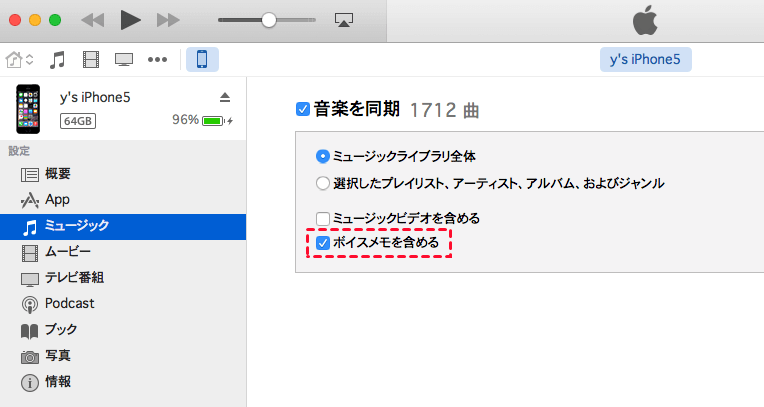This screenshot has height=407, width=764.
Task: Open Podcast in the sidebar
Action: [70, 303]
